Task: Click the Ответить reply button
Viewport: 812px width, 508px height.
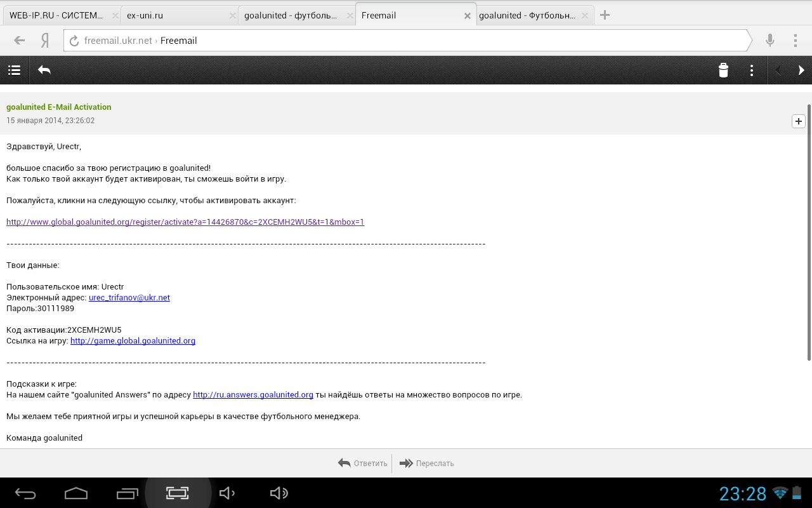Action: point(363,464)
